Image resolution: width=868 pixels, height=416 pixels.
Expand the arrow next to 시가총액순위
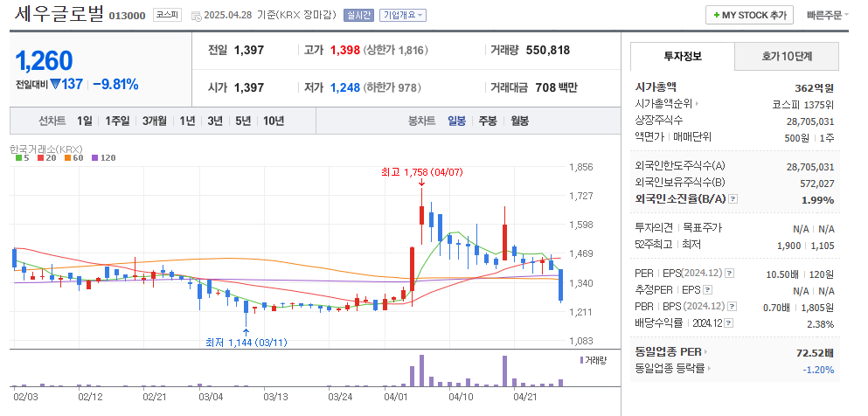[x=697, y=103]
